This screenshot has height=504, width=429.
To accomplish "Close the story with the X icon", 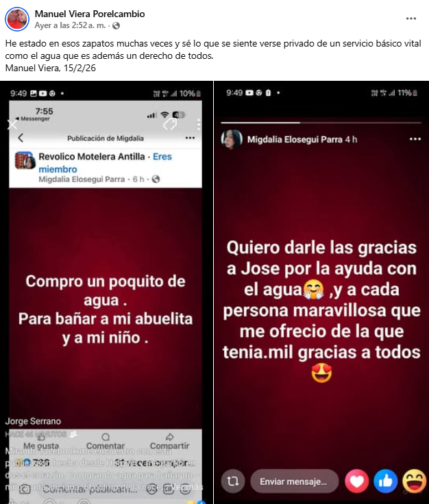I will click(x=12, y=125).
